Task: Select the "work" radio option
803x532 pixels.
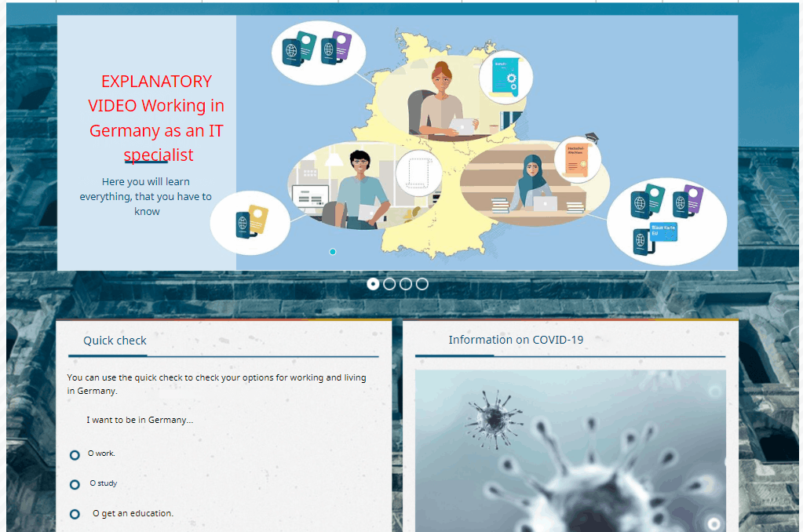Action: [75, 454]
